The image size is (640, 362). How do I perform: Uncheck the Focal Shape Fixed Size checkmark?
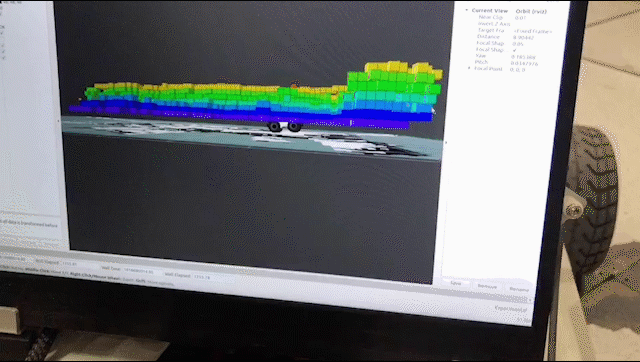tap(515, 50)
